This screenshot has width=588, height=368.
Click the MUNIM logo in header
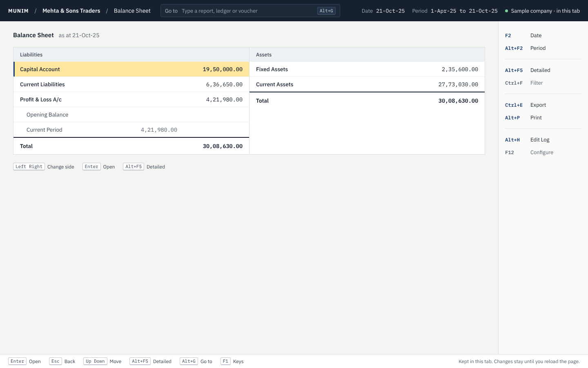pos(18,11)
